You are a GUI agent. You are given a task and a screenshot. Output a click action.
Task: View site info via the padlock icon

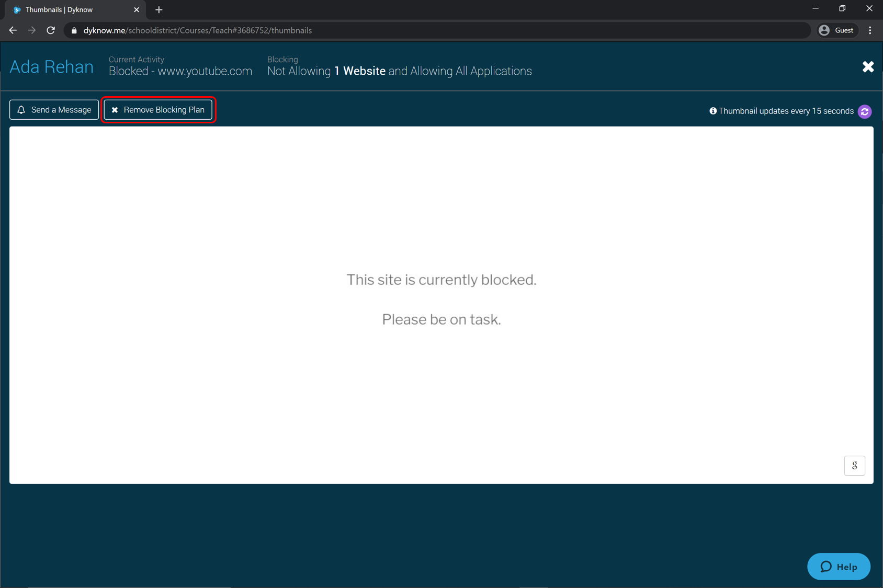click(x=74, y=30)
